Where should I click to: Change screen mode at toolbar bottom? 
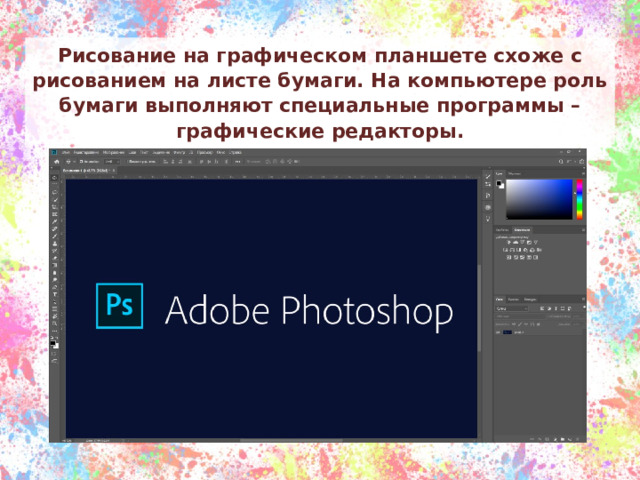click(53, 361)
